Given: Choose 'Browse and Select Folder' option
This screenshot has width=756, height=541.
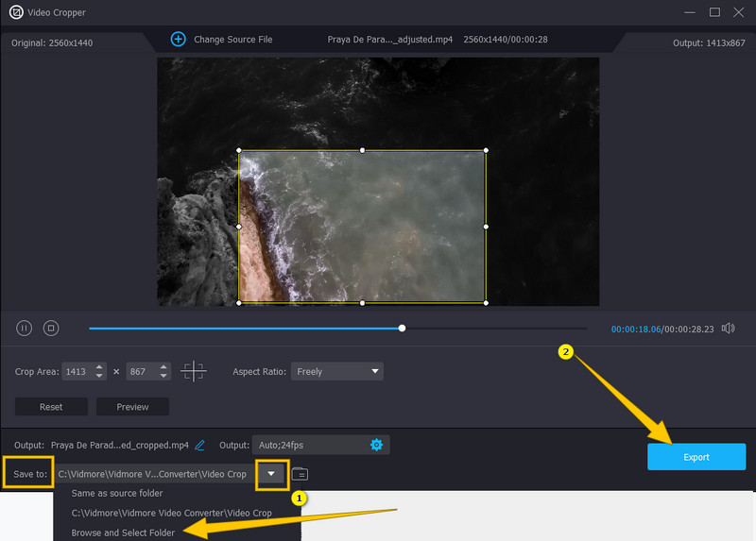Looking at the screenshot, I should point(123,533).
